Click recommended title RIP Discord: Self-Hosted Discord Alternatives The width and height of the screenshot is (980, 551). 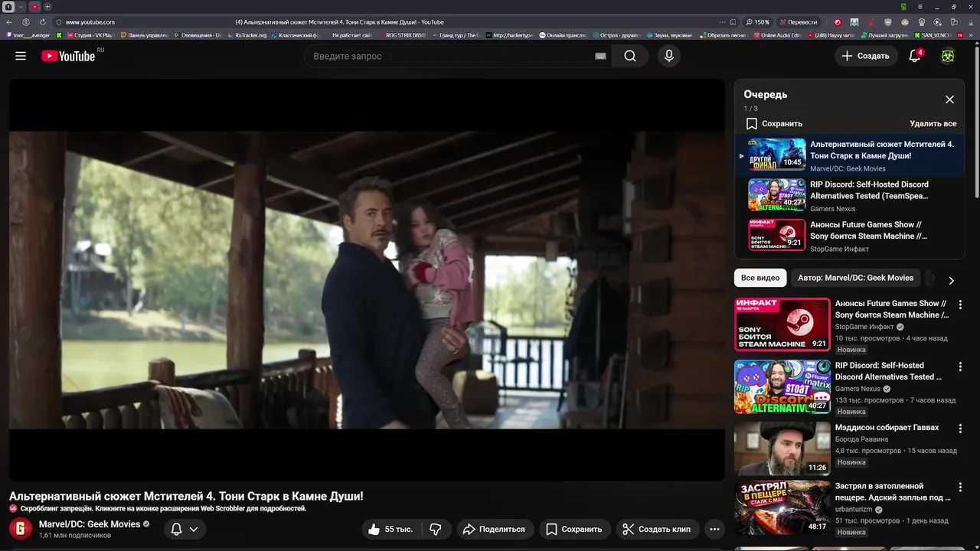pos(888,371)
